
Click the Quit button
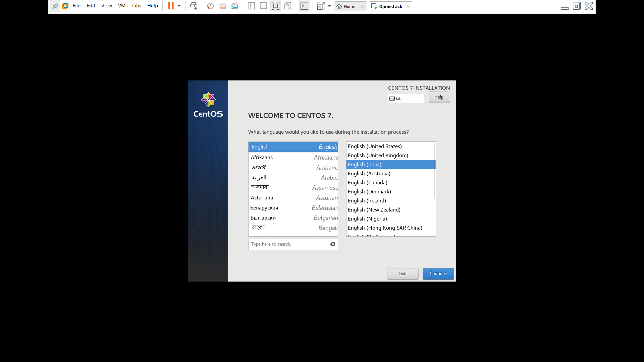(x=402, y=274)
